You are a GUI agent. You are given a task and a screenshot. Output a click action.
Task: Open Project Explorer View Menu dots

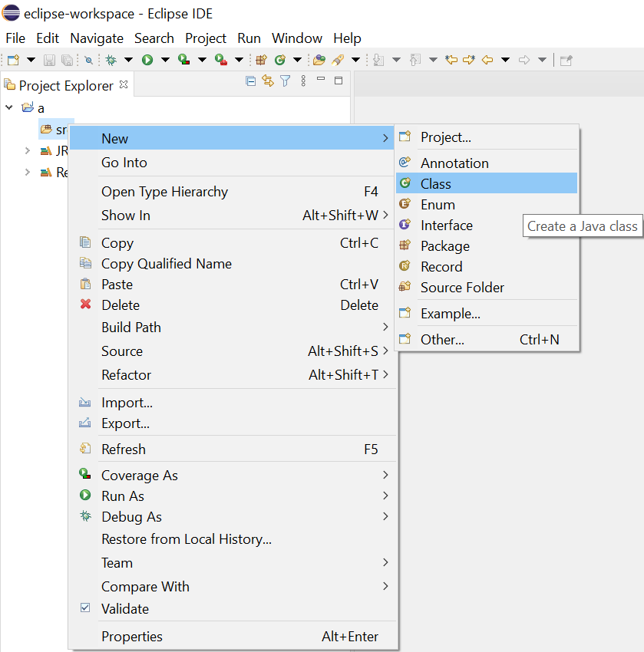[x=303, y=81]
